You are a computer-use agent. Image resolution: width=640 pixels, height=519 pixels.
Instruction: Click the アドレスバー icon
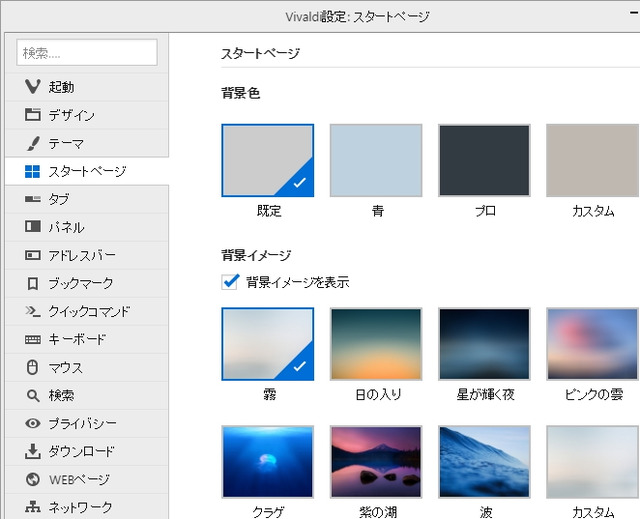point(33,255)
